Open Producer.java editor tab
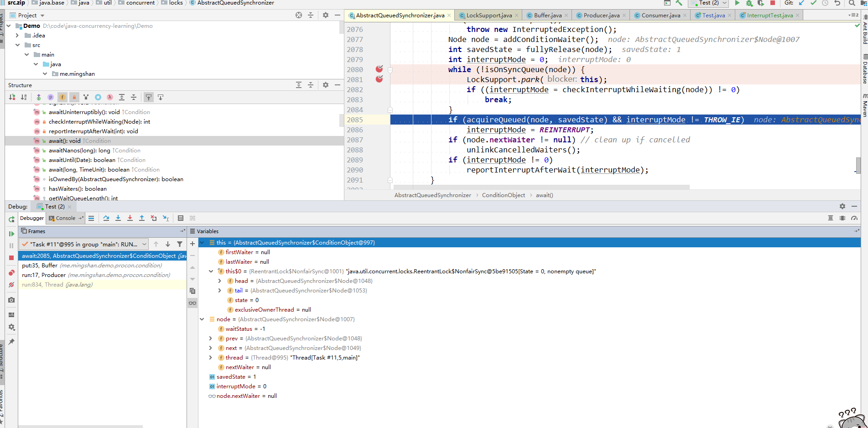The image size is (868, 428). [x=601, y=15]
